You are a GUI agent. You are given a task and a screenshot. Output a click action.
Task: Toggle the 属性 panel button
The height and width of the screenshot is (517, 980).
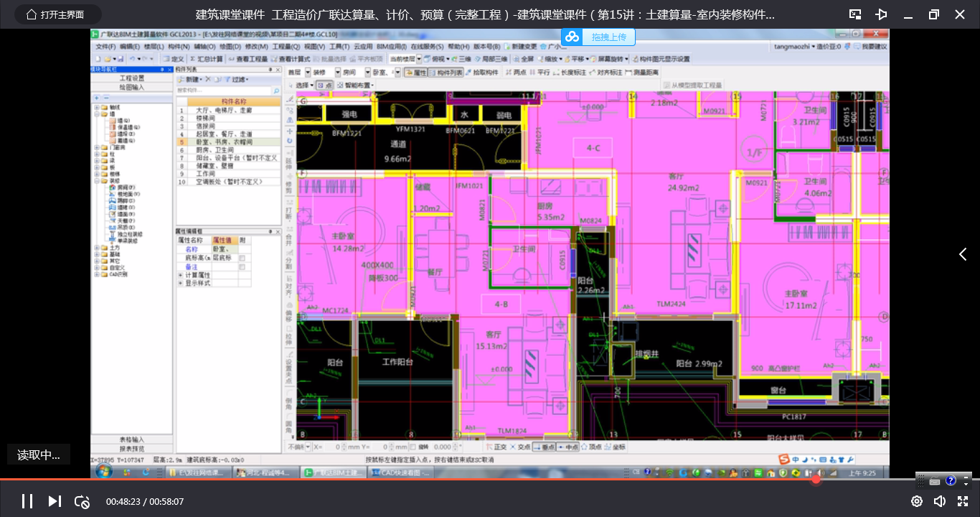[416, 73]
